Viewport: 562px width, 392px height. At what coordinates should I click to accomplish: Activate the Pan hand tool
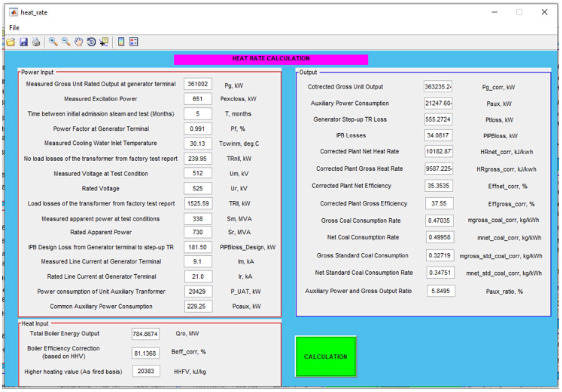click(79, 42)
